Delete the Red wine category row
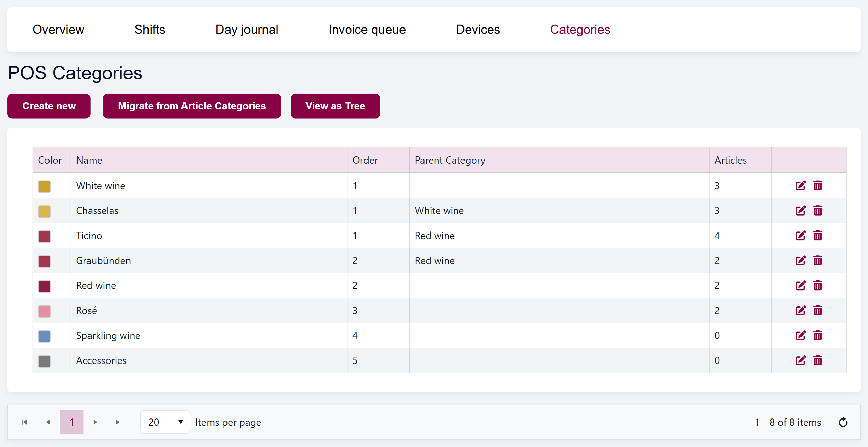This screenshot has height=447, width=868. (x=818, y=285)
